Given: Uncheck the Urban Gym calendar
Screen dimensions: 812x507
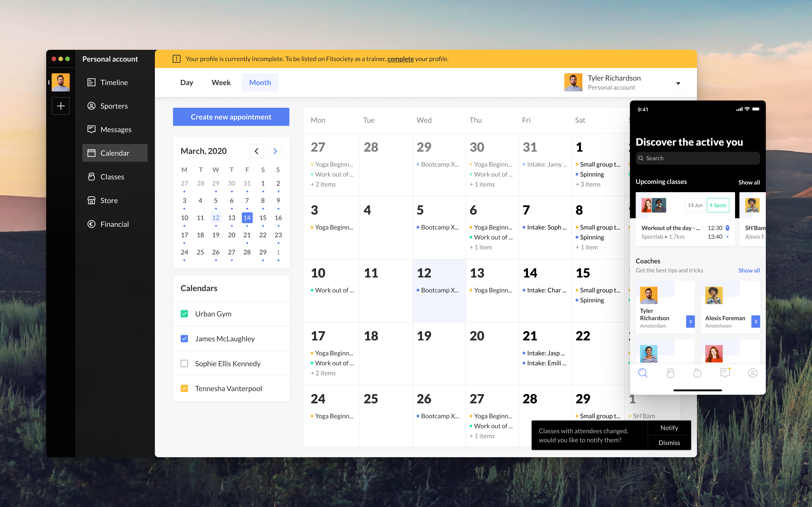Looking at the screenshot, I should point(184,313).
